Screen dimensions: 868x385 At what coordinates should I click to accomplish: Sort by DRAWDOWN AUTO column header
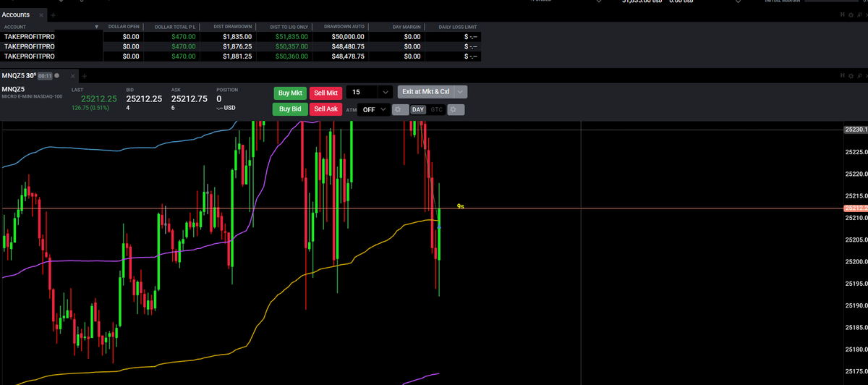click(x=344, y=27)
